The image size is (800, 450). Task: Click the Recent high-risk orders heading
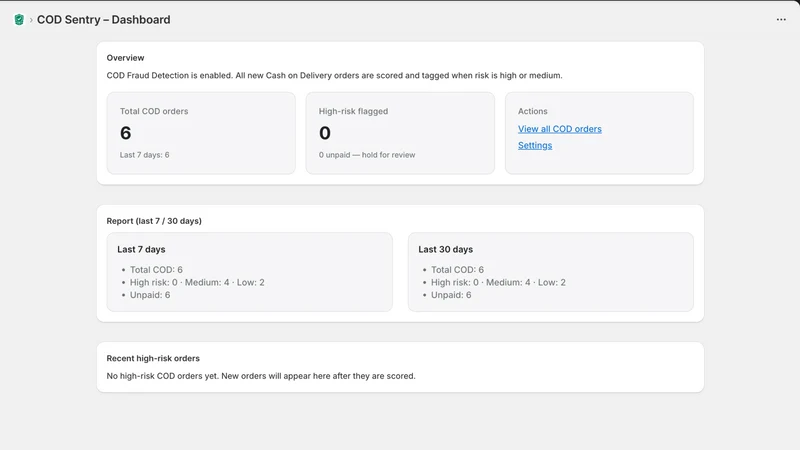(153, 358)
